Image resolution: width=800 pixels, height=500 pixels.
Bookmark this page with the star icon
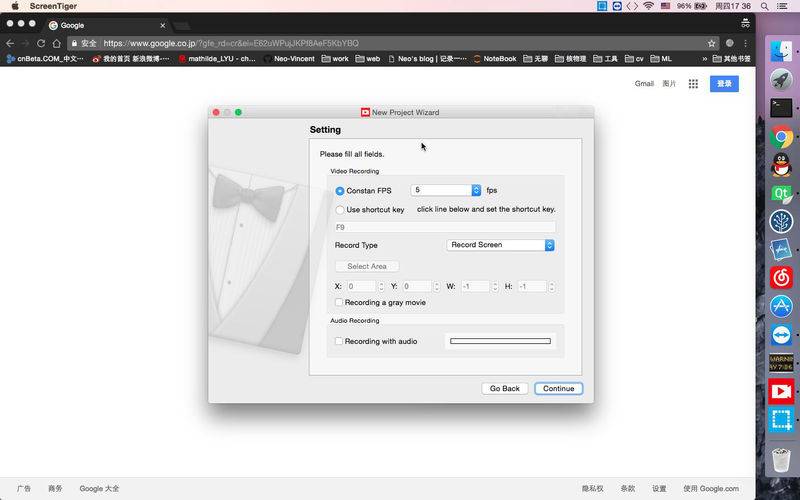pyautogui.click(x=711, y=43)
